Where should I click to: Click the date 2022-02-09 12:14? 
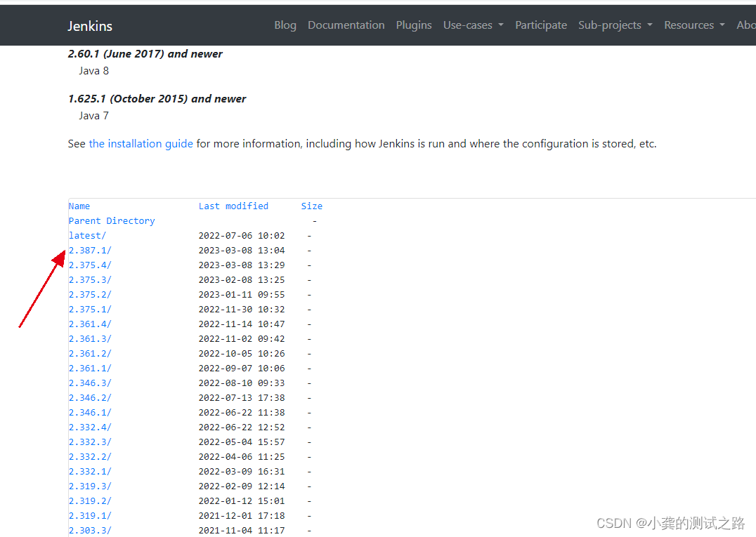point(242,486)
